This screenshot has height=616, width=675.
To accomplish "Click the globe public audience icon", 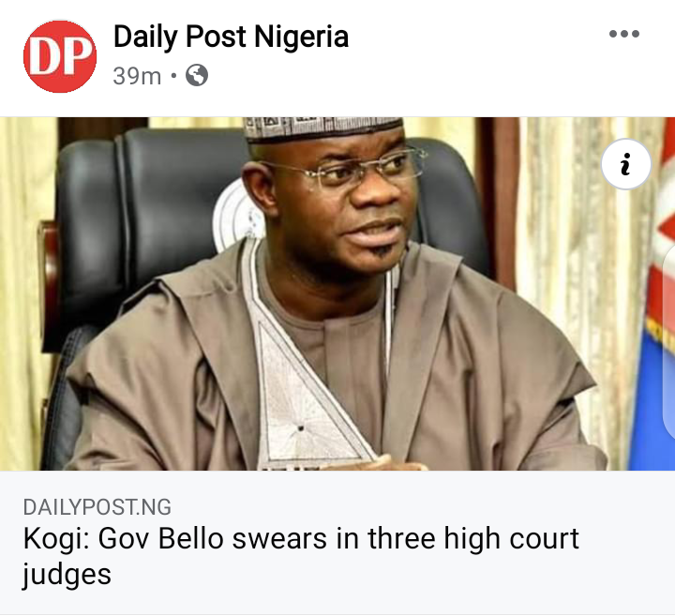I will pos(197,75).
